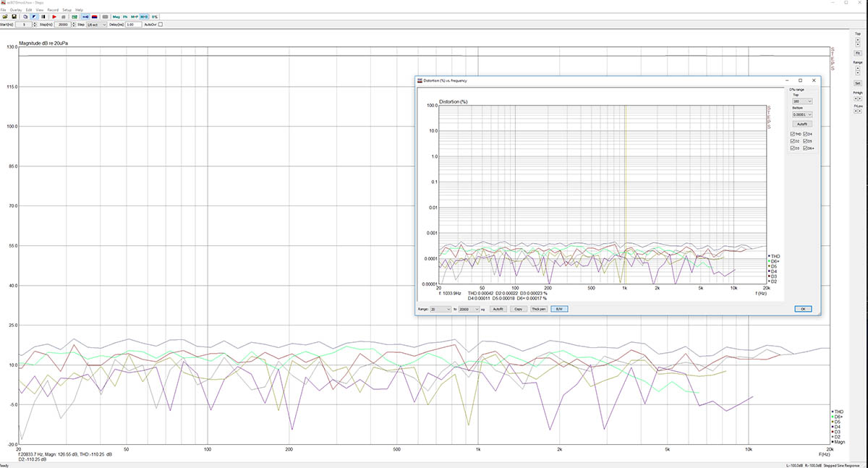Click the Start(Hz) input field
868x468 pixels.
coord(24,25)
